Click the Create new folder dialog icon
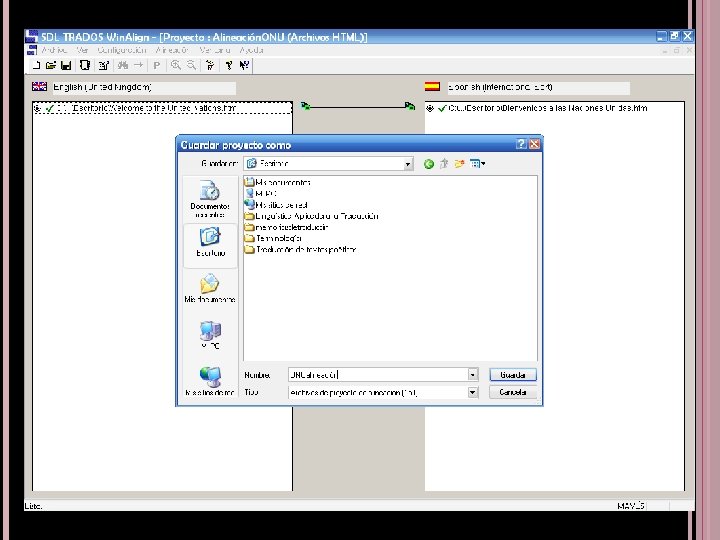 pyautogui.click(x=459, y=164)
